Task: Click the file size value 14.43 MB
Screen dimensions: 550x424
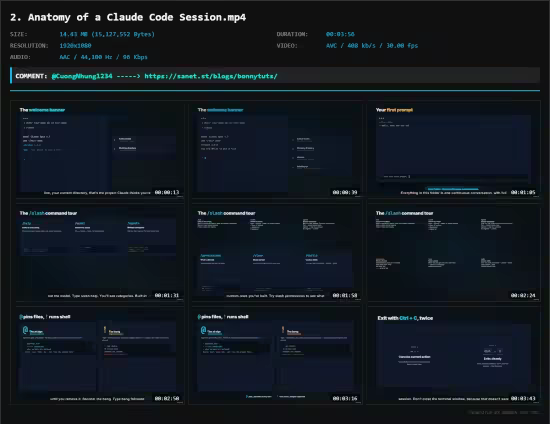Action: point(107,34)
